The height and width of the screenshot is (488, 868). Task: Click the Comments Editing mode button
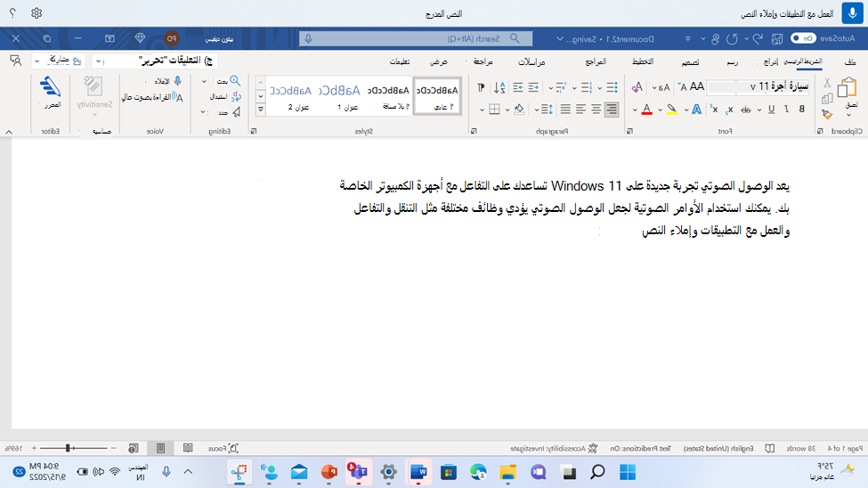click(154, 61)
